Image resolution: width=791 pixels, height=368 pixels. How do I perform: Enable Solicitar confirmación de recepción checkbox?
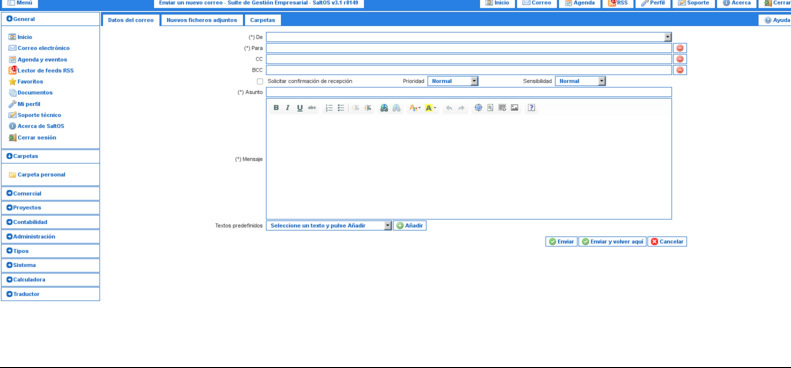260,81
